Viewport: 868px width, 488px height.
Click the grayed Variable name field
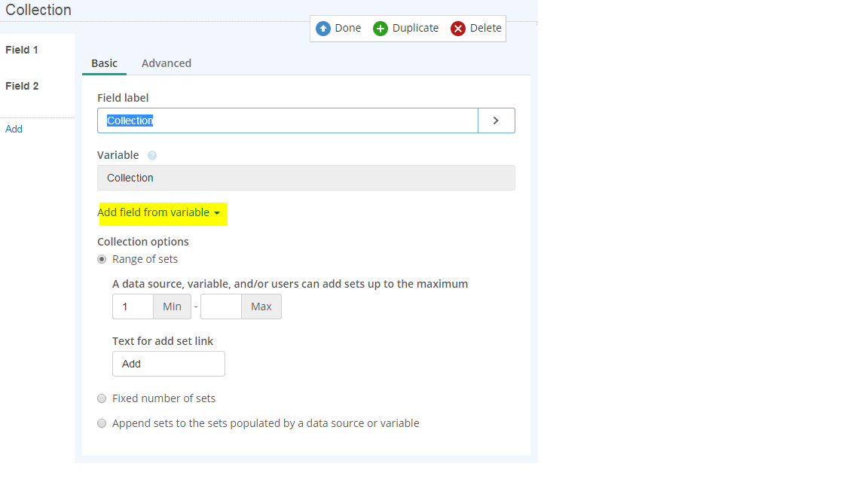(x=306, y=178)
